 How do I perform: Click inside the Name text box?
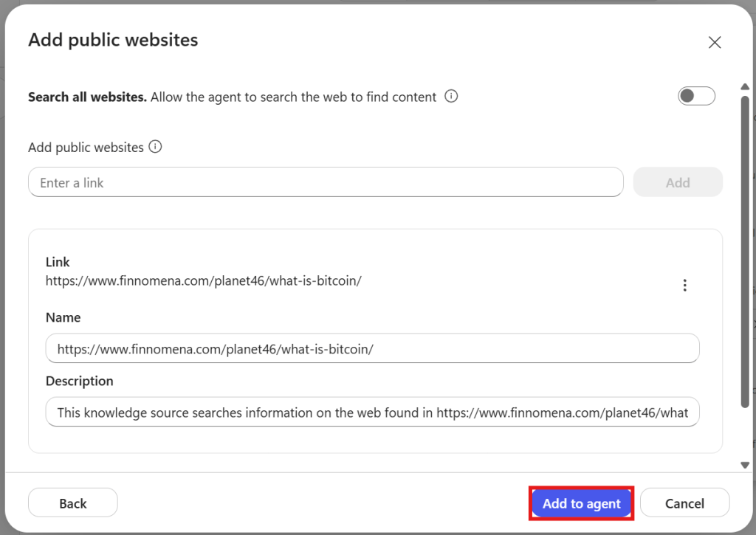pyautogui.click(x=372, y=348)
